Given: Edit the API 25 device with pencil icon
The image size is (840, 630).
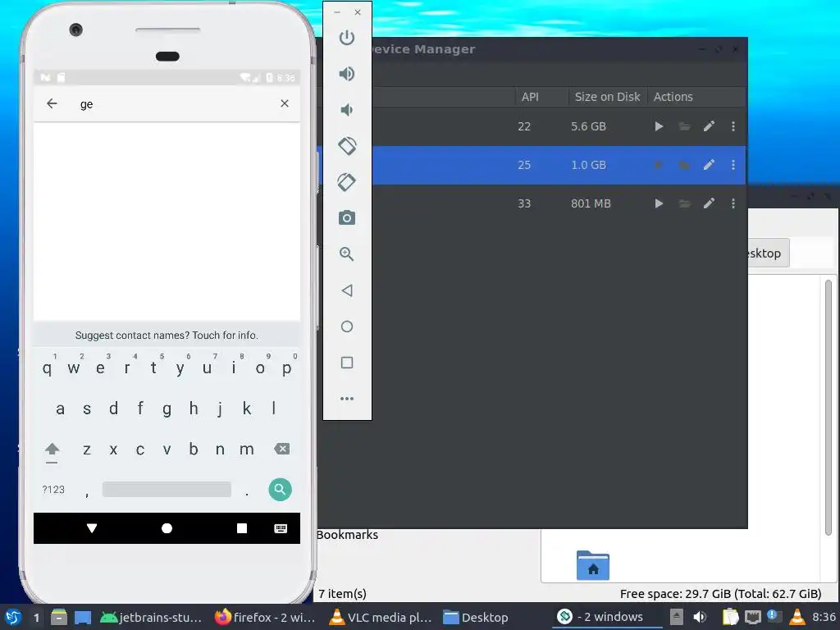Looking at the screenshot, I should tap(709, 164).
